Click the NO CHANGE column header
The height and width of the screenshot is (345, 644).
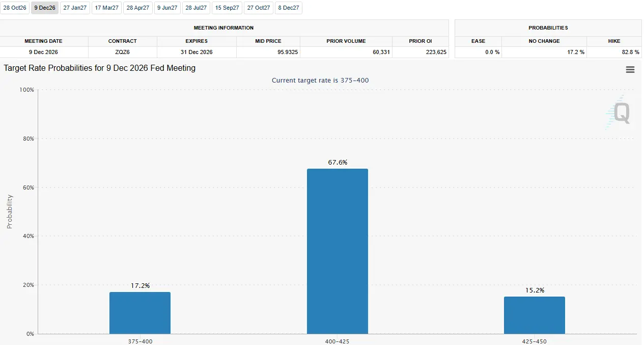click(544, 41)
